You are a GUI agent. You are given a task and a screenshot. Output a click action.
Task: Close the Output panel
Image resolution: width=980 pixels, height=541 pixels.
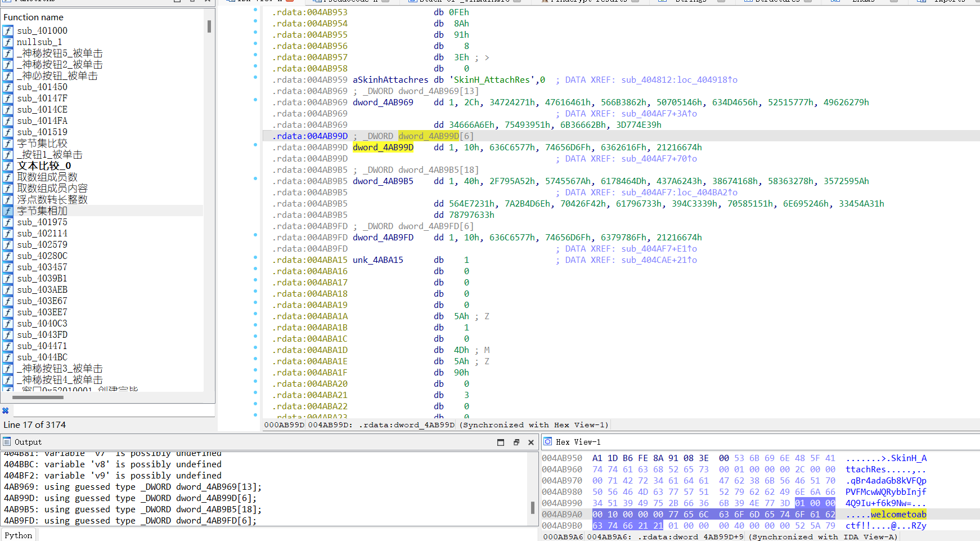531,442
